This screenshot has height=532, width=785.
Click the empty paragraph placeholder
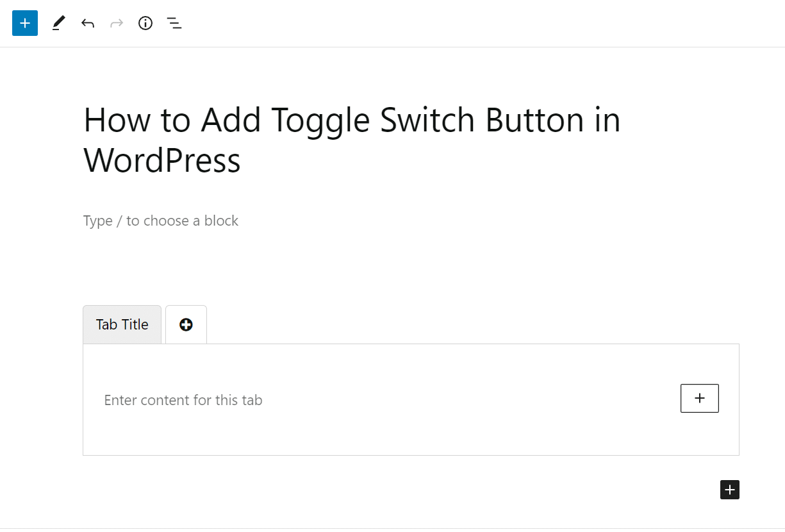pyautogui.click(x=160, y=220)
